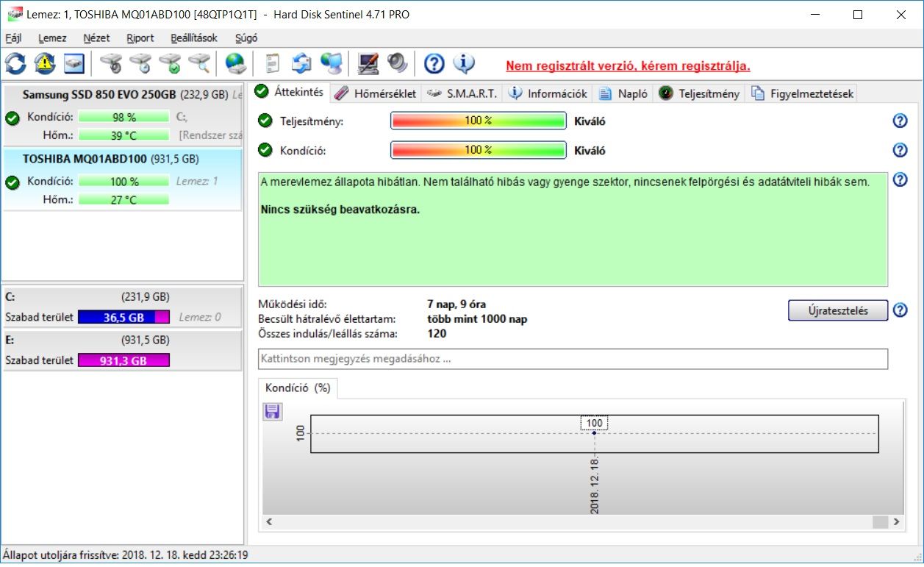Switch to the Teljesítmény tab
Screen dimensions: 924x567
click(x=699, y=93)
